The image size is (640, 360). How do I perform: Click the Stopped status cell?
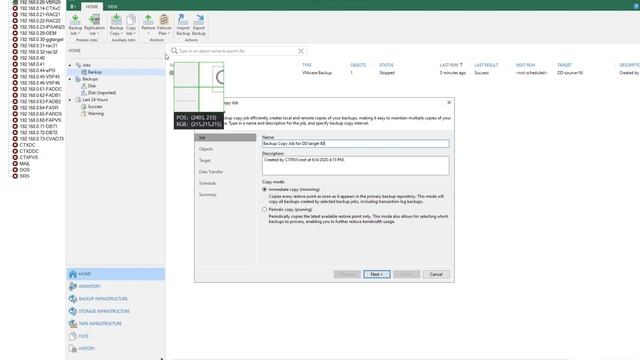[x=387, y=73]
